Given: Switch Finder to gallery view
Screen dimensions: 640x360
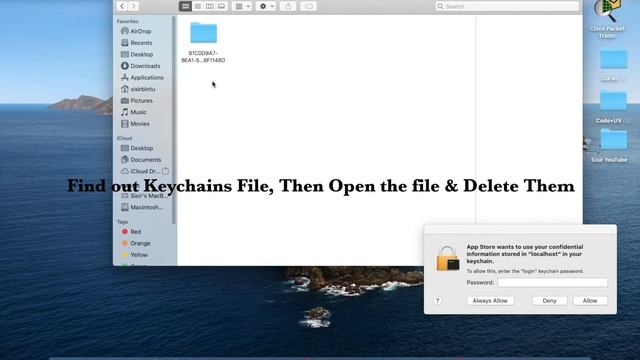Looking at the screenshot, I should click(x=221, y=6).
